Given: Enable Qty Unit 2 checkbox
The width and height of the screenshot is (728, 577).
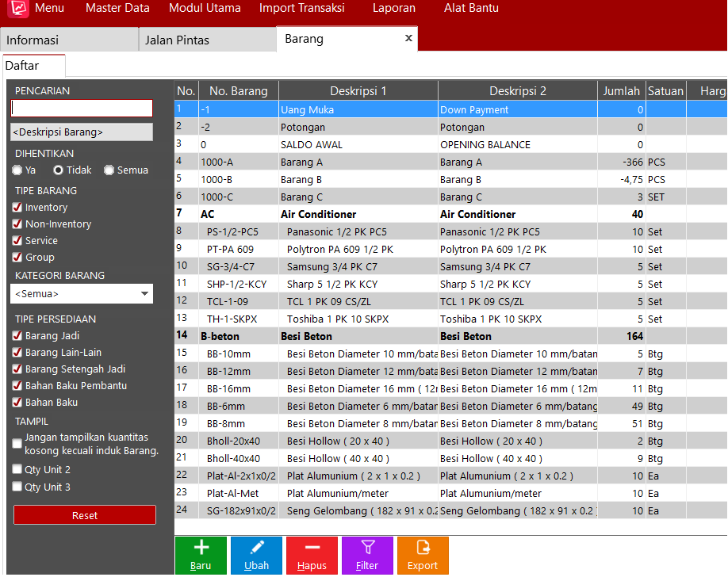Looking at the screenshot, I should (17, 469).
